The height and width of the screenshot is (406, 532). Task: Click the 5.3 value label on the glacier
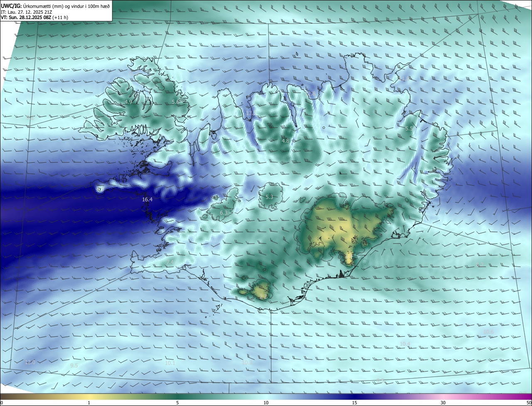(269, 197)
